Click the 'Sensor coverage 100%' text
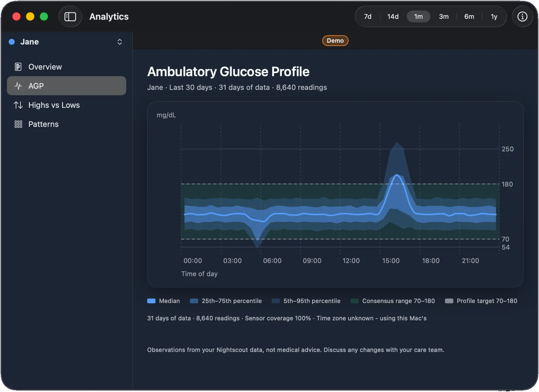 point(278,318)
